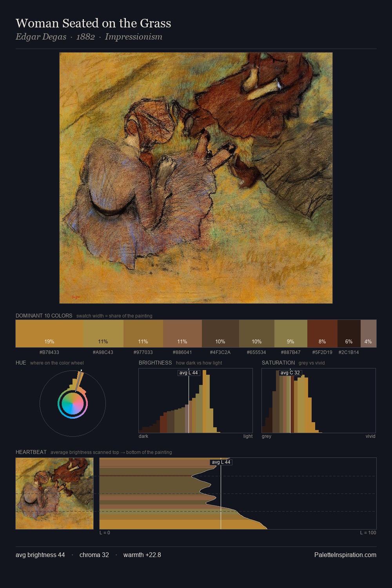Image resolution: width=392 pixels, height=588 pixels.
Task: Click the 'vivid' axis label
Action: tap(370, 436)
